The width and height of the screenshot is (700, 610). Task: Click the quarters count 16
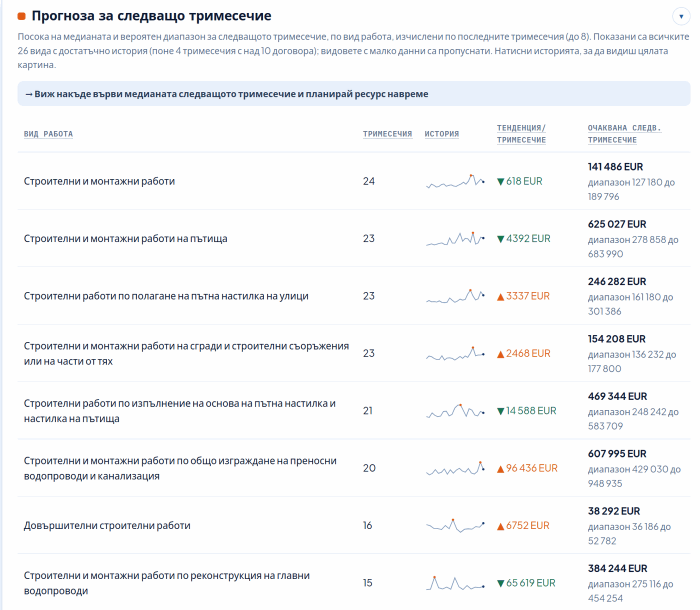coord(367,525)
